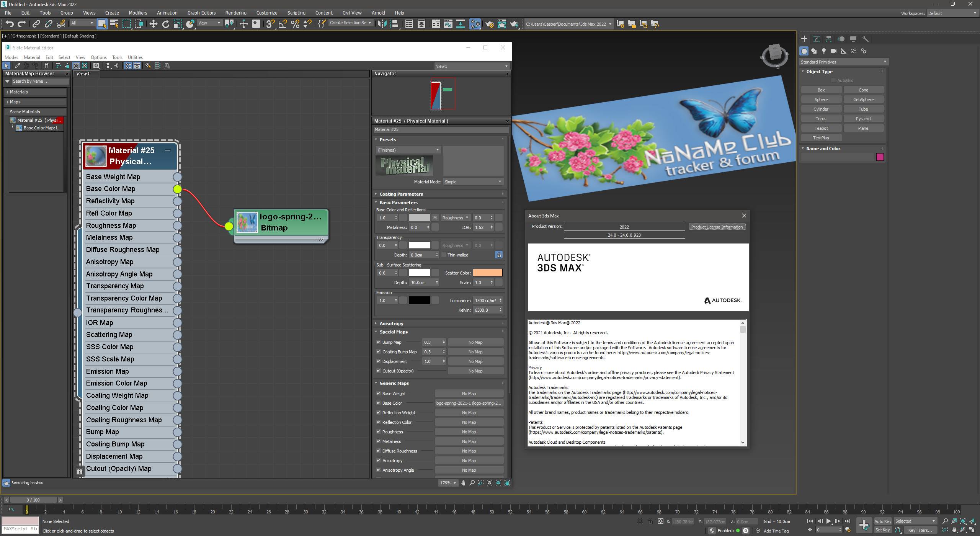Click the Delete Selected trash icon in Slate editor
Screen dimensions: 980x536
[x=47, y=66]
